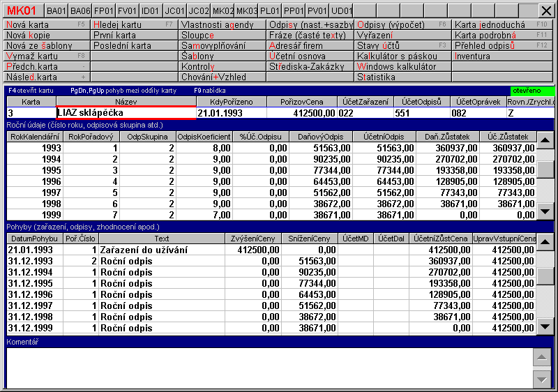This screenshot has height=392, width=558.
Task: Open Vlastnosti agendy
Action: [222, 24]
